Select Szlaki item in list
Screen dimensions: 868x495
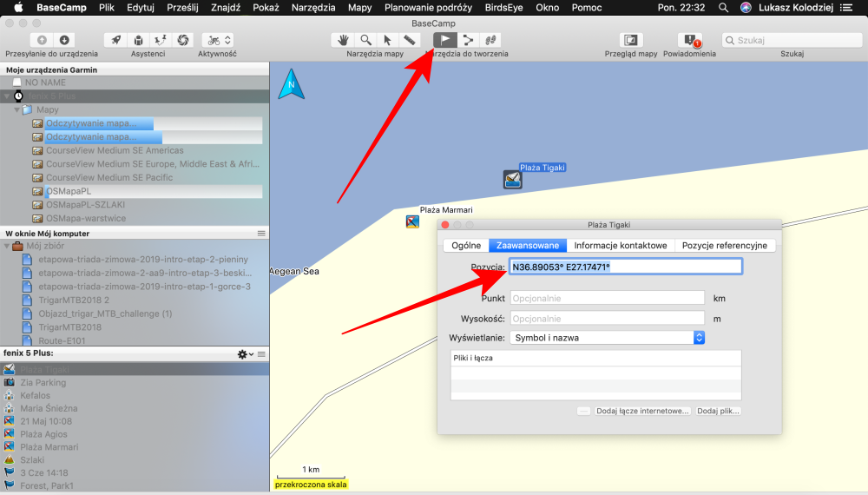pyautogui.click(x=32, y=459)
